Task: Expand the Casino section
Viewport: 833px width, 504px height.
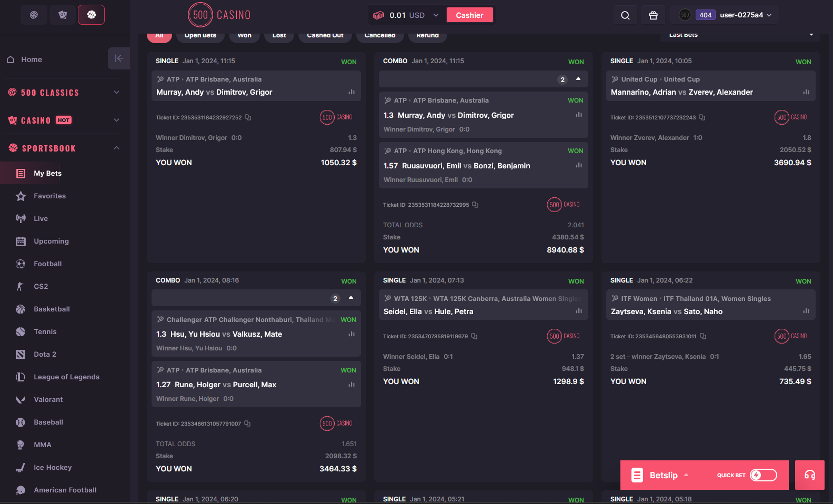Action: 116,120
